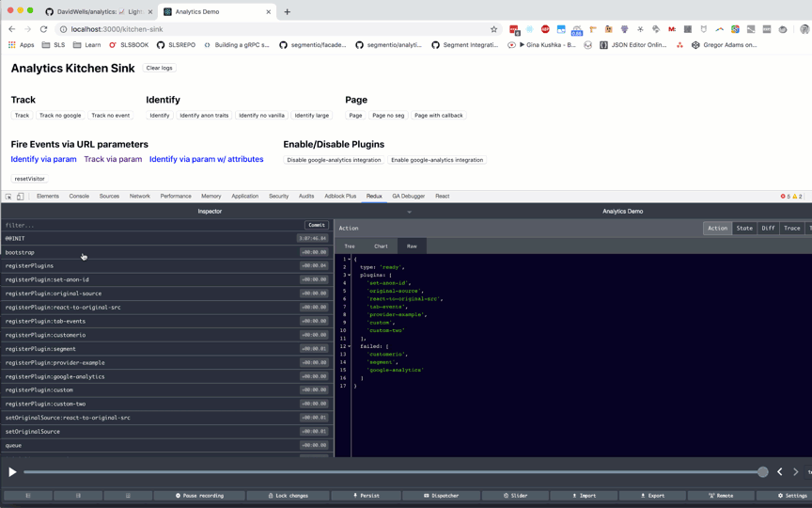Pause recording in Redux DevTools
This screenshot has height=508, width=812.
pyautogui.click(x=199, y=496)
